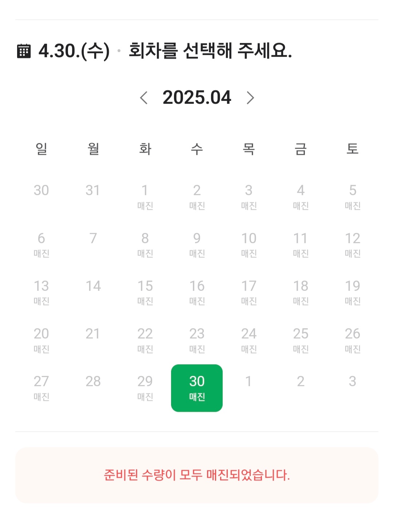This screenshot has width=393, height=532.
Task: Click the calendar icon beside 4.30.(수)
Action: [24, 51]
